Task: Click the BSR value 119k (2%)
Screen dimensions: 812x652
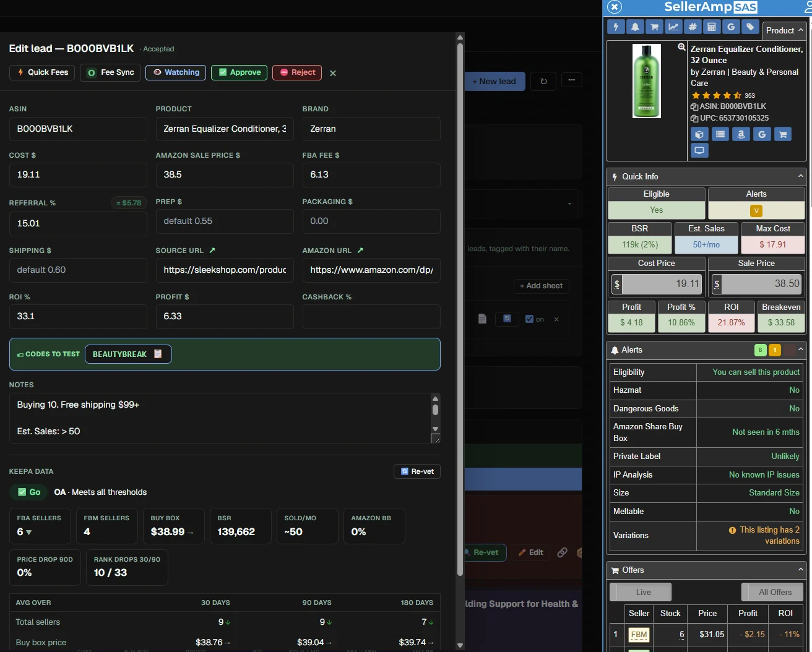Action: click(640, 245)
